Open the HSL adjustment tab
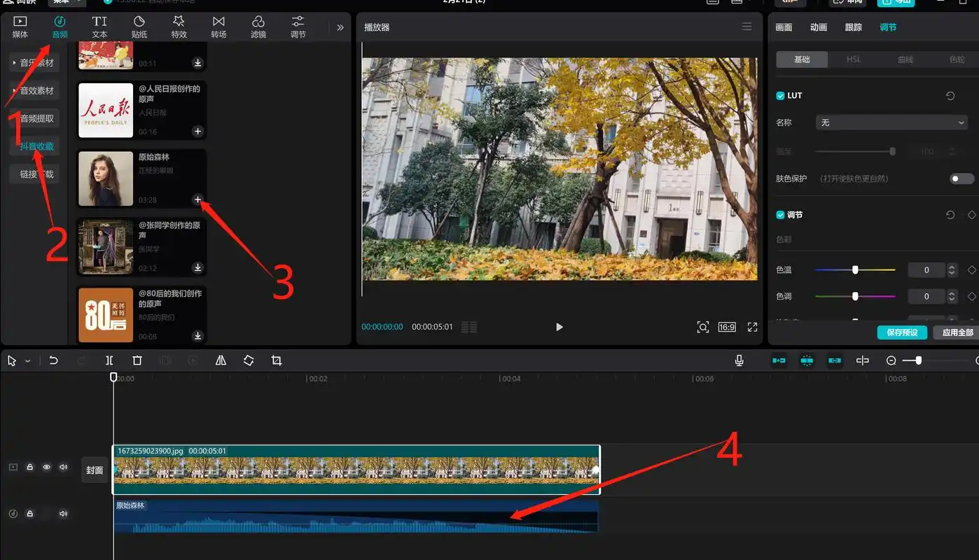The width and height of the screenshot is (979, 560). tap(853, 59)
